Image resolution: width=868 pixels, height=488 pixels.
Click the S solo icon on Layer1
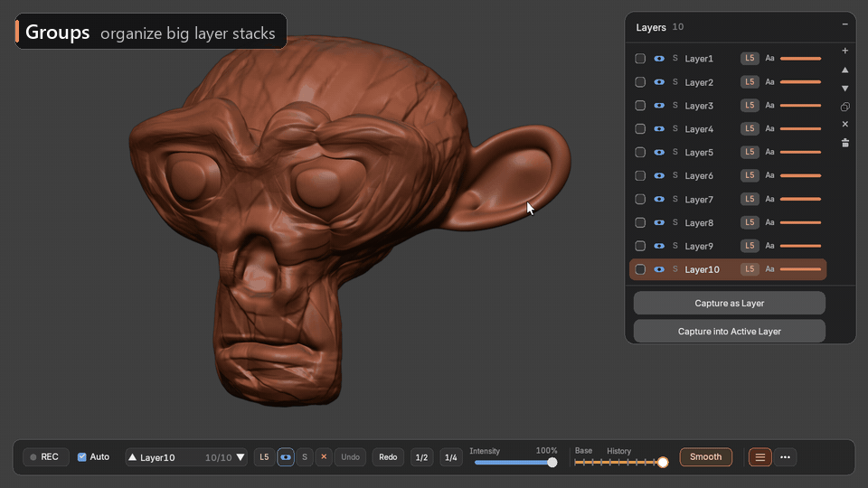coord(675,58)
